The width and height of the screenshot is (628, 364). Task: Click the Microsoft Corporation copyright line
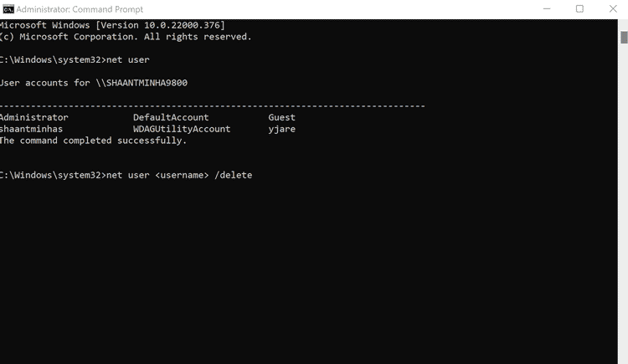pos(126,37)
